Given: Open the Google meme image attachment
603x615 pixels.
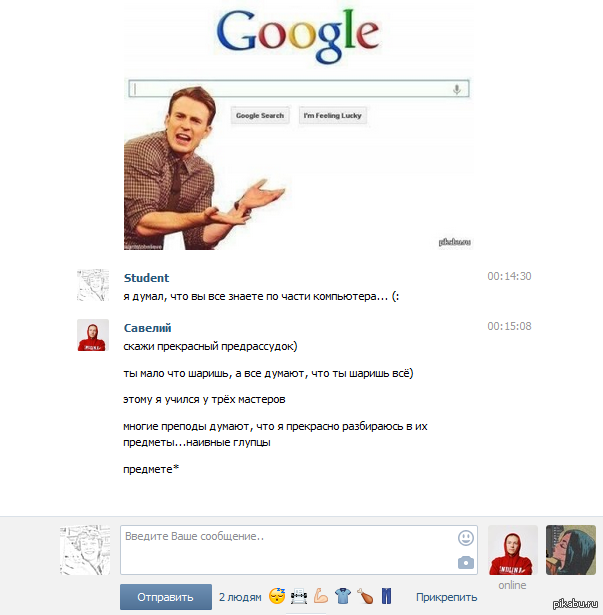Looking at the screenshot, I should tap(299, 126).
